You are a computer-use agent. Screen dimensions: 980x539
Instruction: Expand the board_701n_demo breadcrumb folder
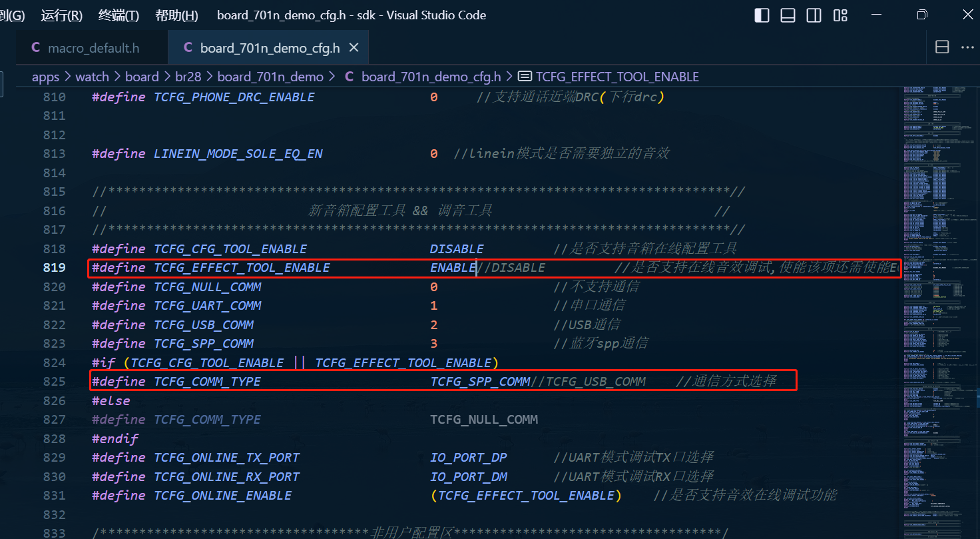(270, 77)
